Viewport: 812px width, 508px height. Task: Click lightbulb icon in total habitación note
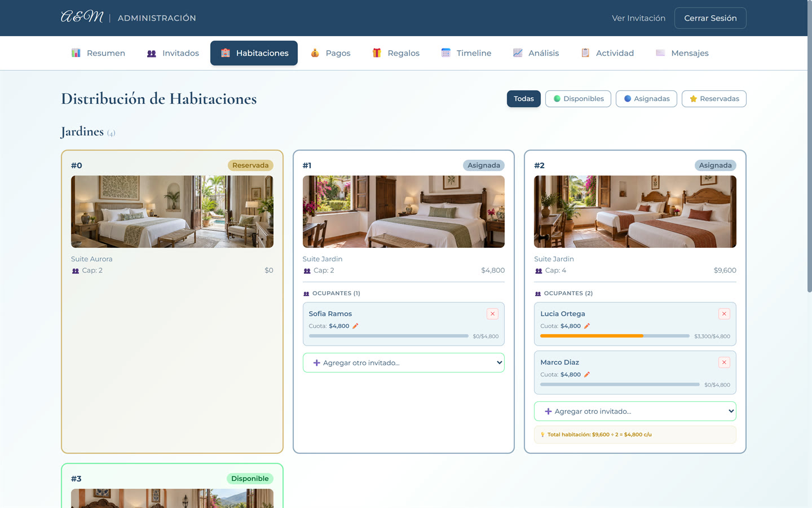pos(543,435)
